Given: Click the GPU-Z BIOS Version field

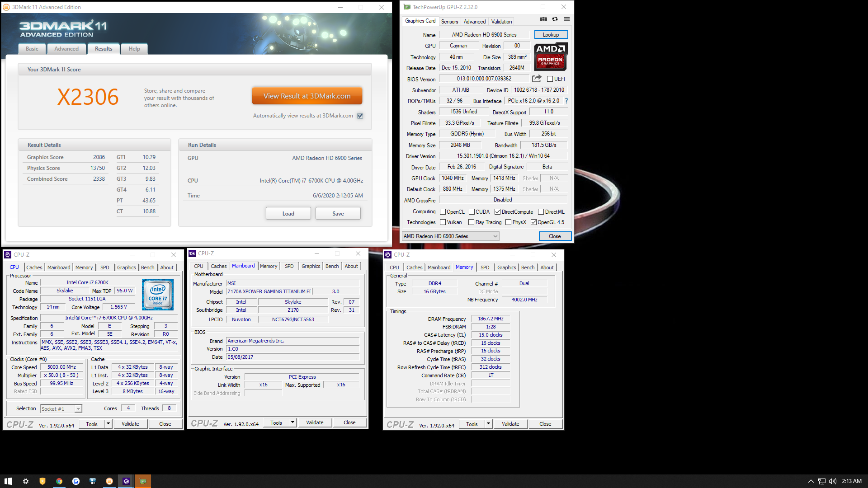Looking at the screenshot, I should pos(484,79).
